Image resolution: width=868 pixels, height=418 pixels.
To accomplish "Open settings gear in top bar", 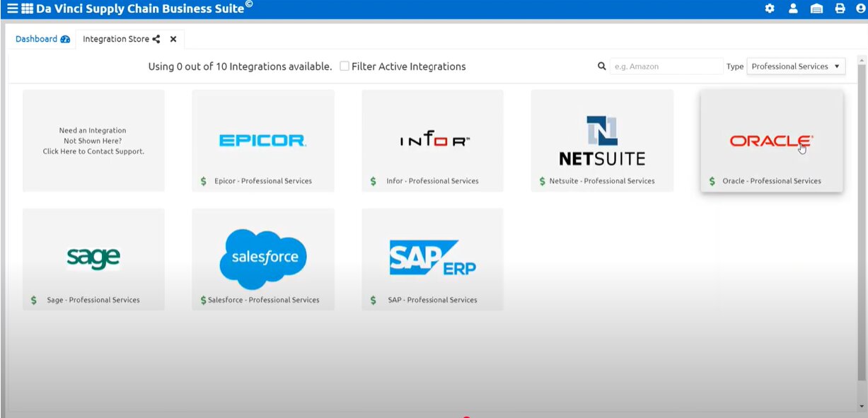I will click(770, 8).
